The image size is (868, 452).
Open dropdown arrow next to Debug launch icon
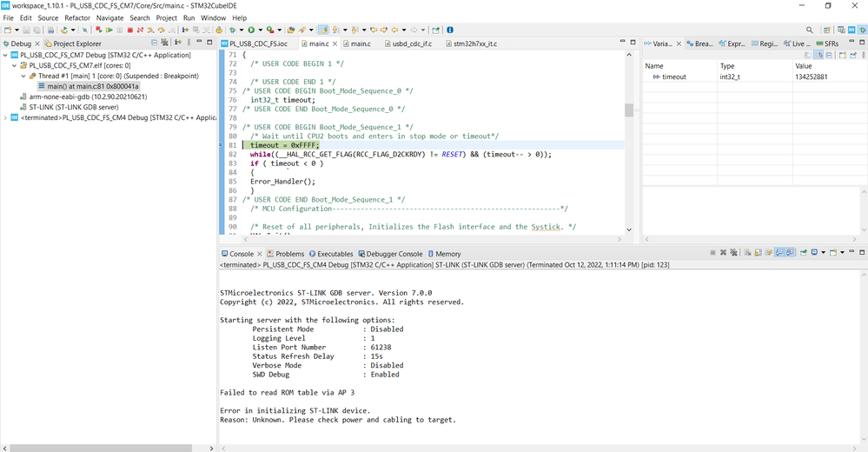coord(242,30)
